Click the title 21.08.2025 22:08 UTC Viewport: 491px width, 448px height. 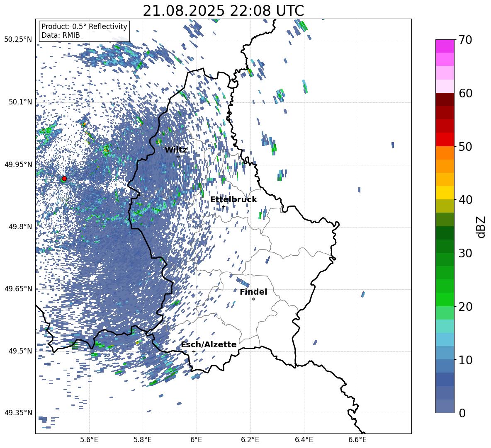pos(223,11)
